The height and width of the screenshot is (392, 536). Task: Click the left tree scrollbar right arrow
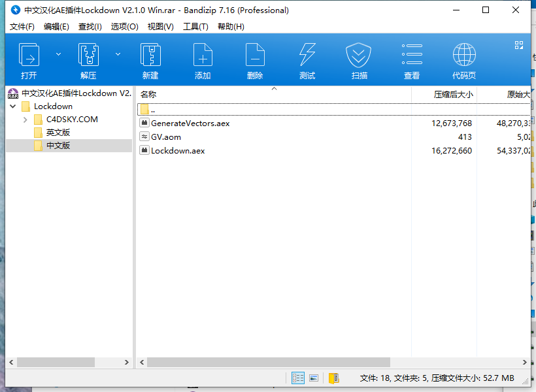click(127, 362)
